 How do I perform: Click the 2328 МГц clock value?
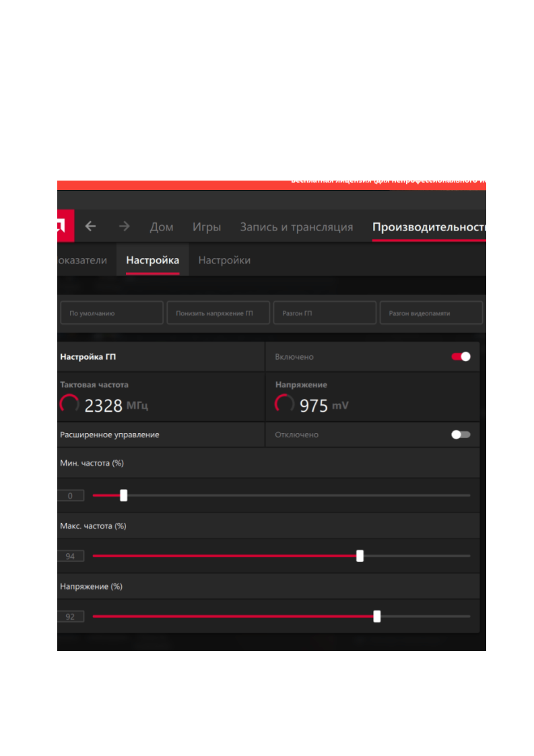pyautogui.click(x=116, y=406)
